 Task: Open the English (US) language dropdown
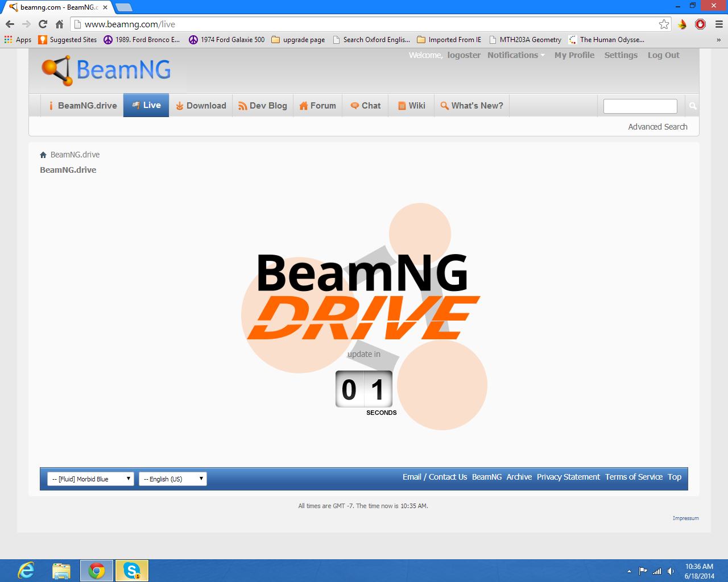click(x=173, y=479)
